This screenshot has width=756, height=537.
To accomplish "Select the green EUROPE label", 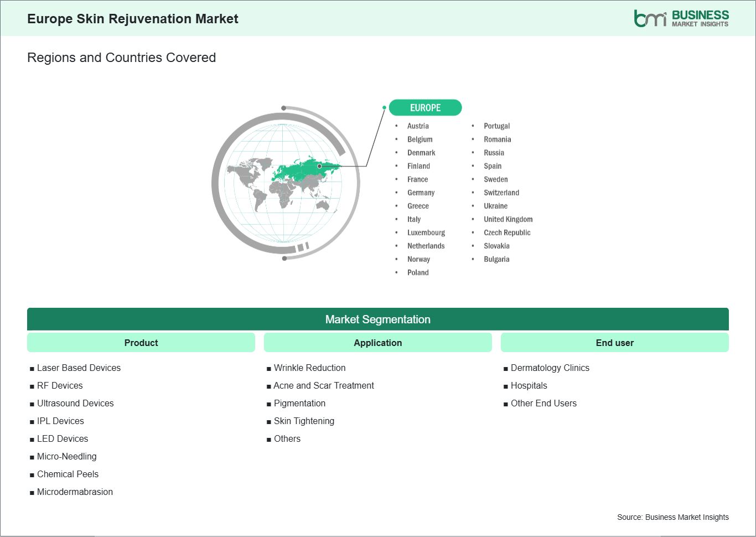I will pos(425,107).
